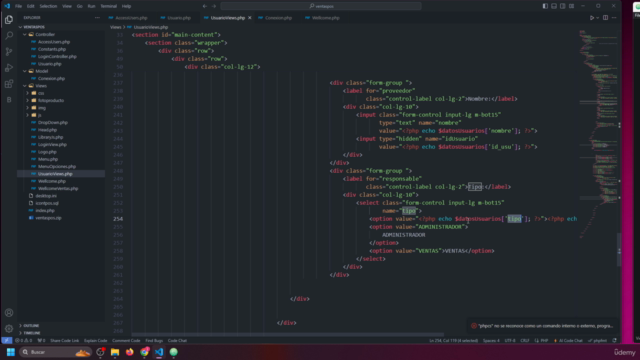Screen dimensions: 640x360
Task: Collapse the Controller folder
Action: click(24, 34)
